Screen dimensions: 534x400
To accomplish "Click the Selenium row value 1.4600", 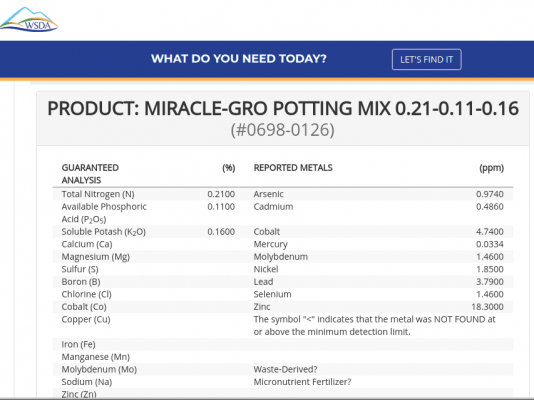I will tap(490, 294).
